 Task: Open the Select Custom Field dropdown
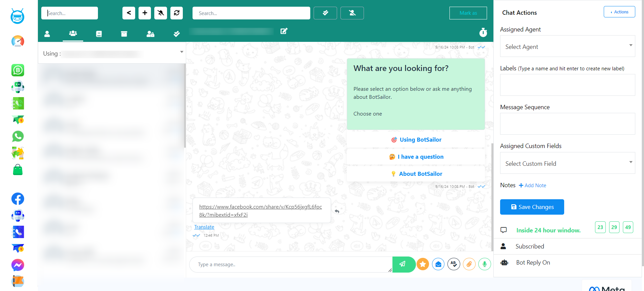click(568, 163)
